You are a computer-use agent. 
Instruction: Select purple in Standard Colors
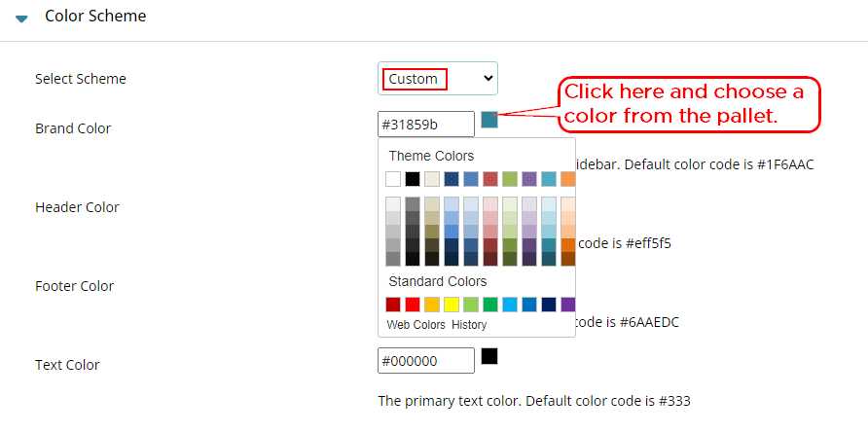(x=568, y=305)
